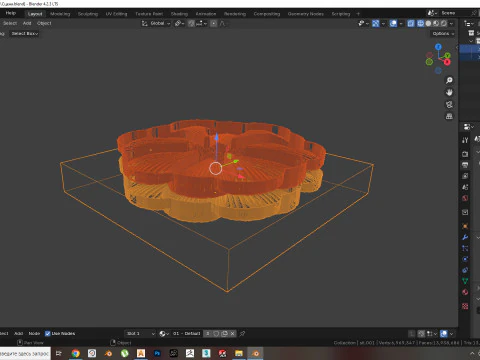480x360 pixels.
Task: Open the Properties editor type dropdown
Action: click(468, 127)
